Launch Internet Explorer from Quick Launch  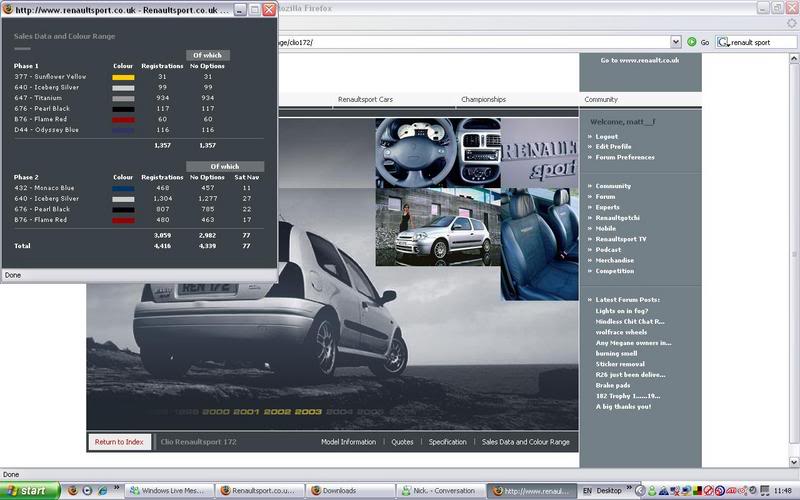[x=104, y=491]
